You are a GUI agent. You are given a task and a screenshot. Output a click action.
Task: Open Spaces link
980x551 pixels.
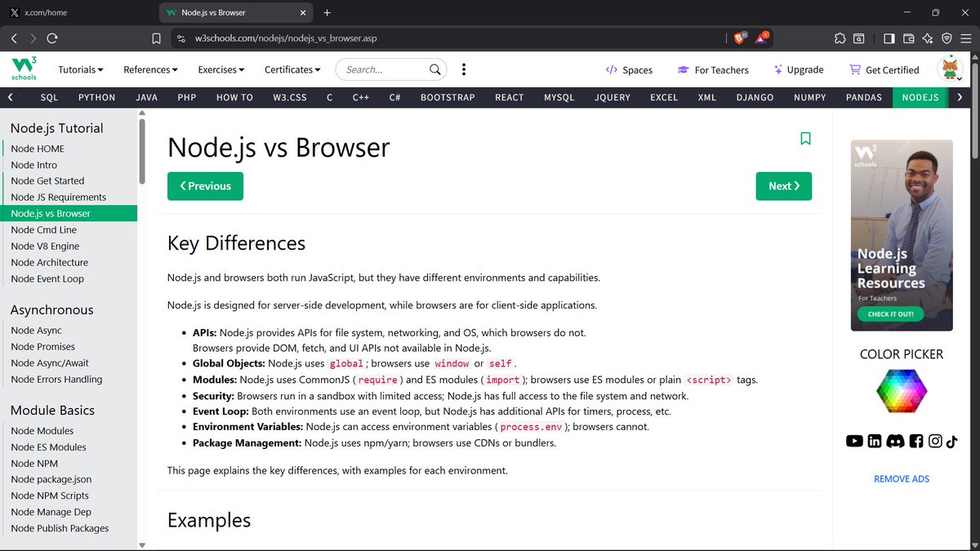click(x=629, y=70)
